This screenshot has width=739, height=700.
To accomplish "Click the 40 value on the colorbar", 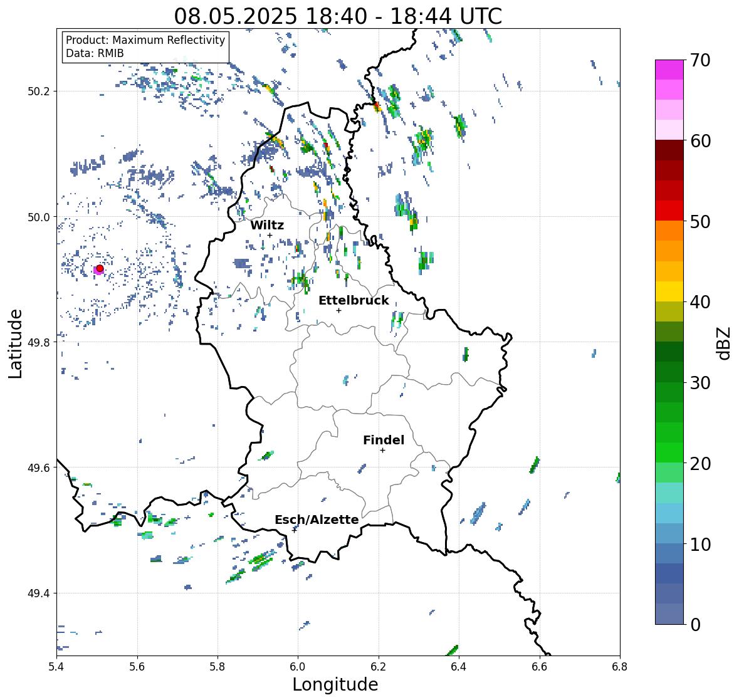I will pyautogui.click(x=700, y=302).
